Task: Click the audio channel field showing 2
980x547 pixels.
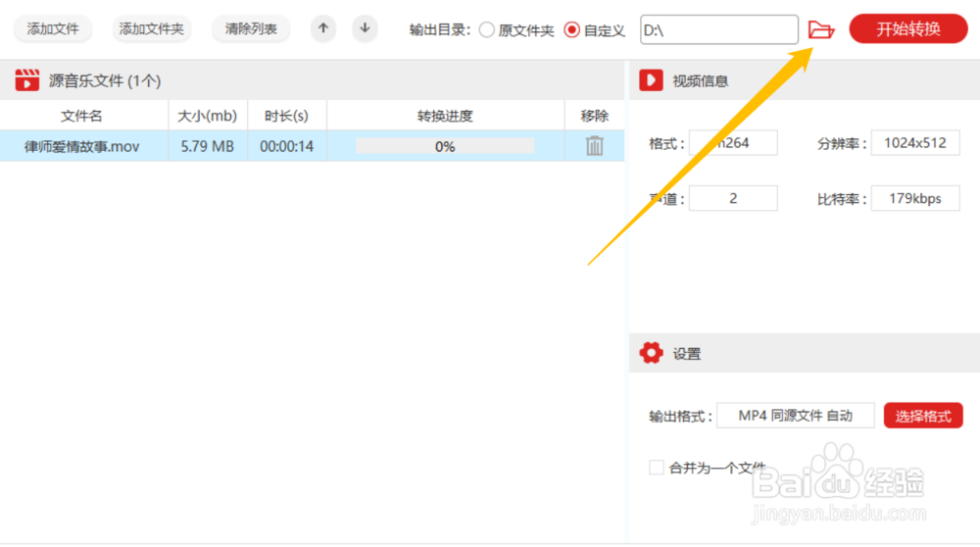Action: 733,198
